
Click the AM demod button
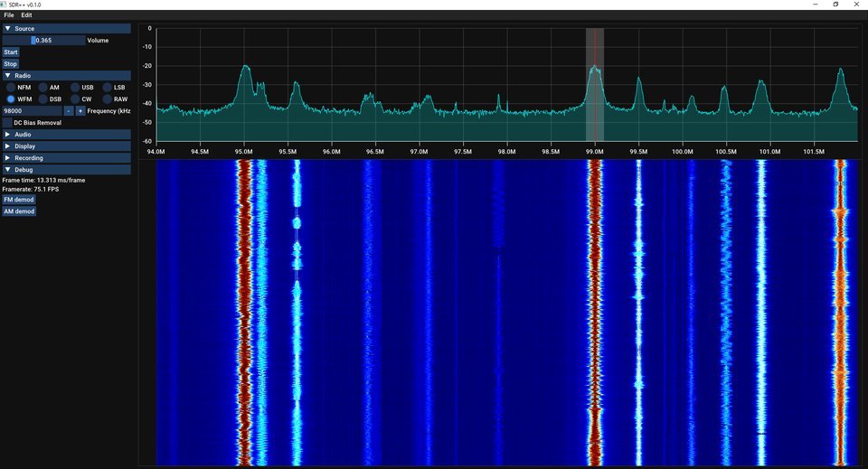(19, 211)
